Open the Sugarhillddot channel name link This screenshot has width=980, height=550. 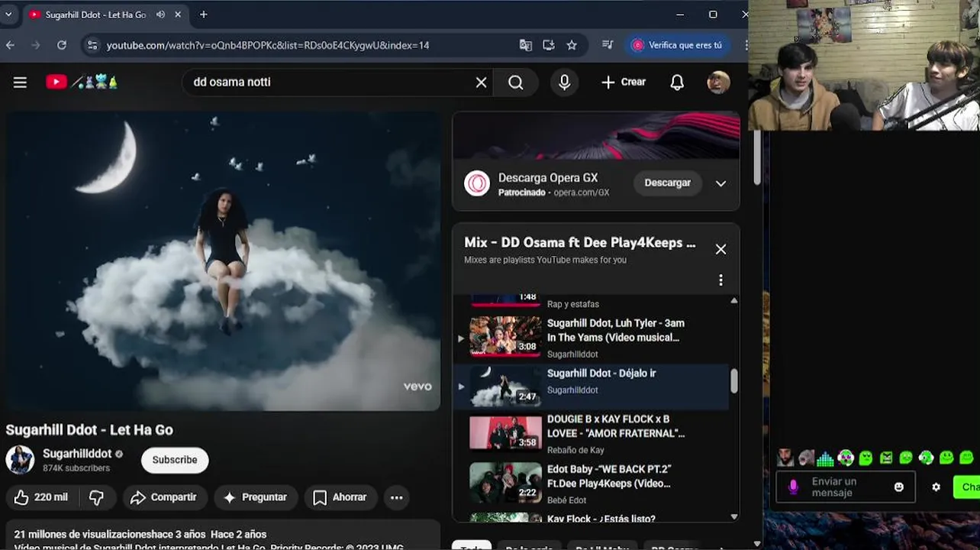point(77,454)
